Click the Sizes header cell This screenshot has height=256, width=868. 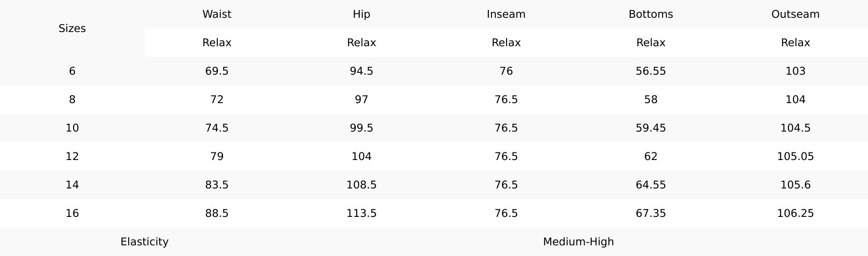tap(72, 28)
